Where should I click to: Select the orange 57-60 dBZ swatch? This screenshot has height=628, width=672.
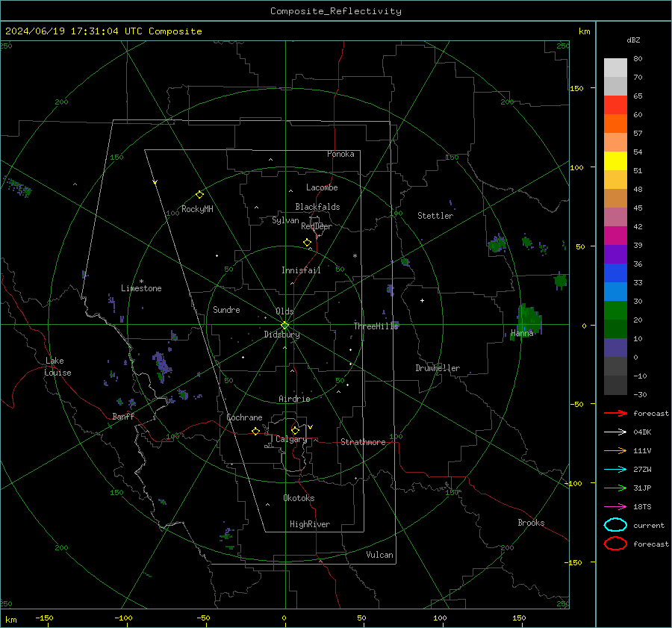pyautogui.click(x=615, y=123)
